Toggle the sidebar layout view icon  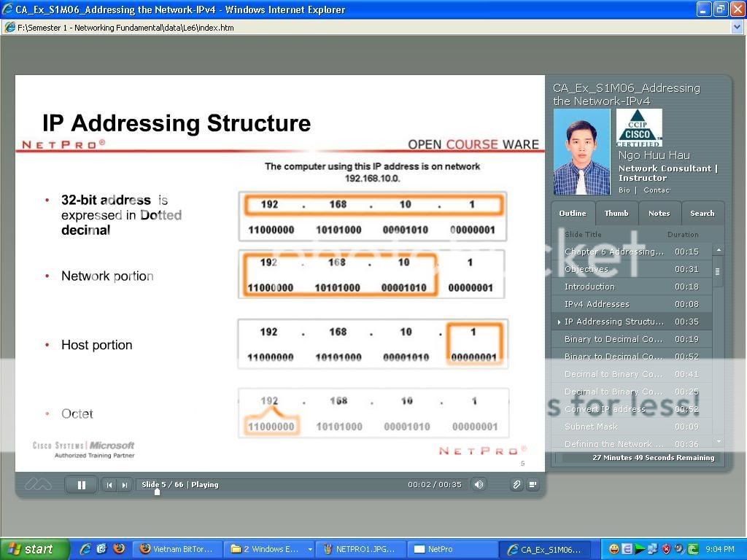[x=533, y=484]
